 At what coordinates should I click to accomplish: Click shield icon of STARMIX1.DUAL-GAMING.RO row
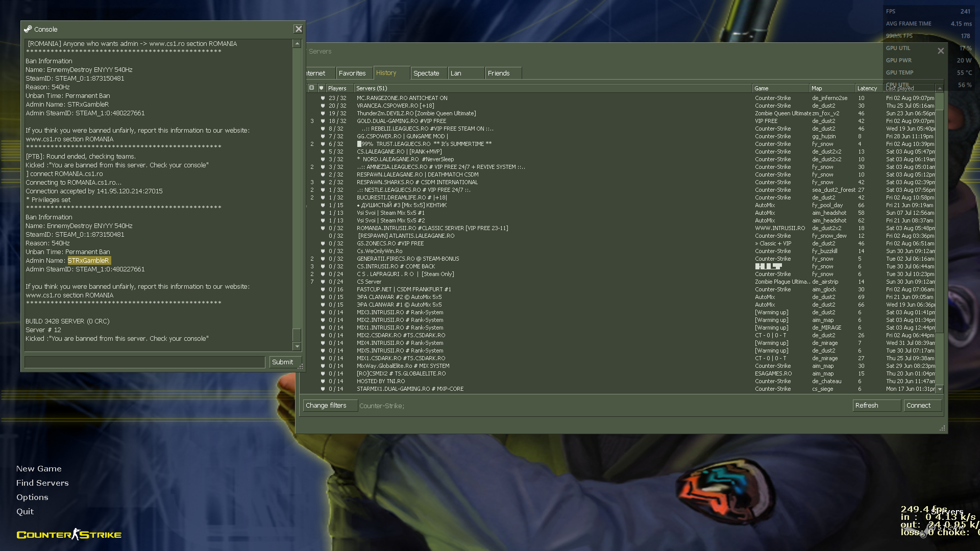pos(323,389)
